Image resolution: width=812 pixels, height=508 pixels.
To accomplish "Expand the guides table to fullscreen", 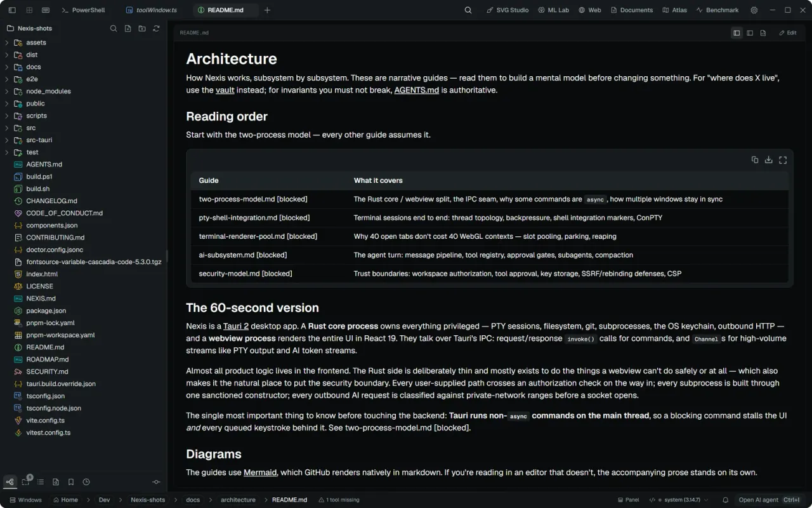I will click(783, 160).
